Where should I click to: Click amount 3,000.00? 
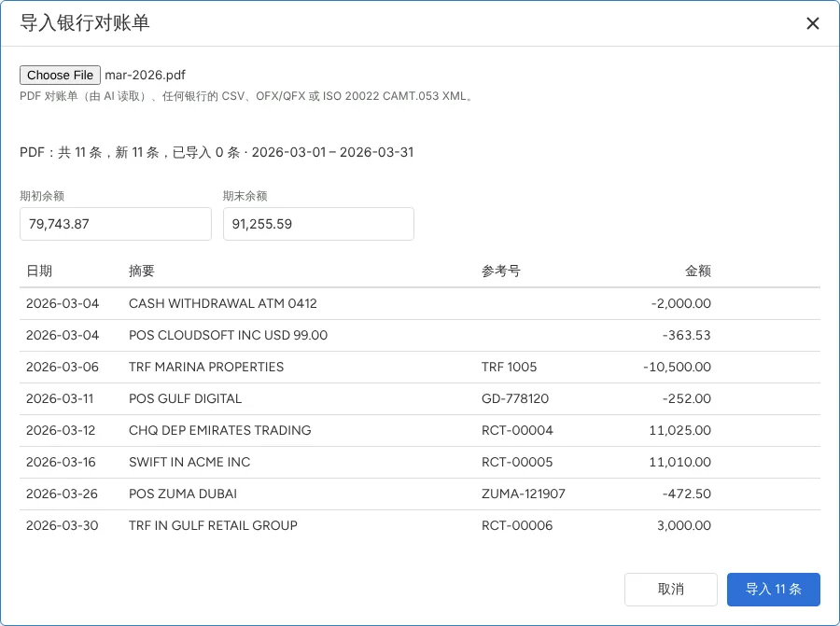pos(684,525)
